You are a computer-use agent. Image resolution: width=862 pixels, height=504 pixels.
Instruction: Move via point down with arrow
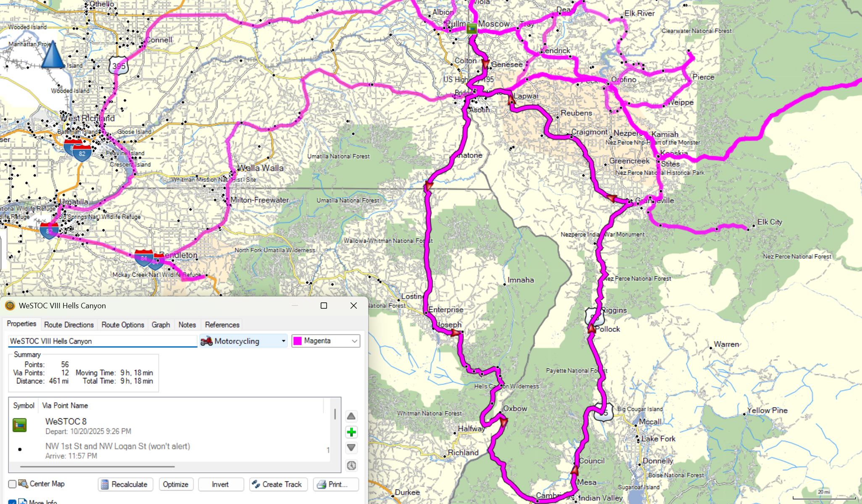point(351,448)
